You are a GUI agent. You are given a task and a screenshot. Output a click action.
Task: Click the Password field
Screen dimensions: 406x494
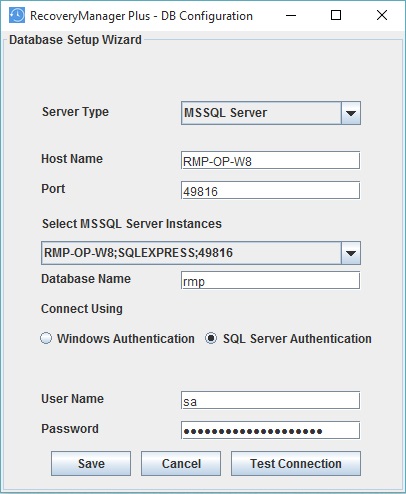tap(270, 430)
